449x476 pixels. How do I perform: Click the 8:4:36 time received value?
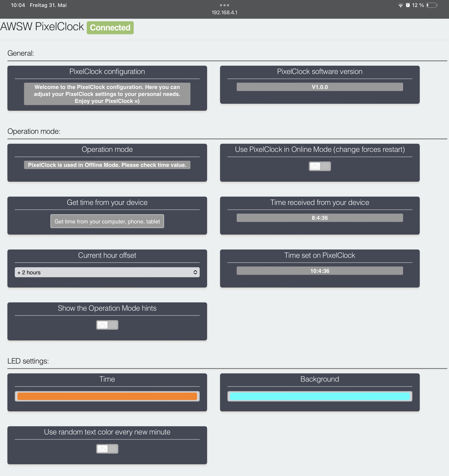(x=319, y=218)
